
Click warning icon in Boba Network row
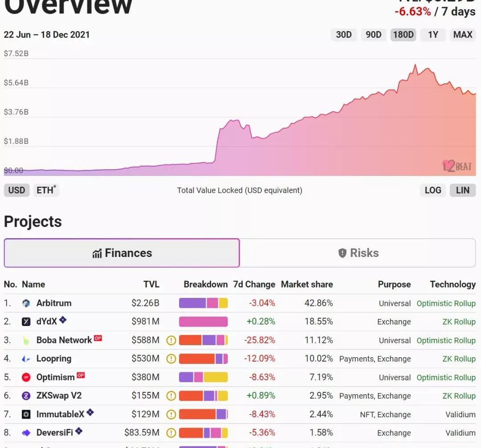click(x=171, y=340)
